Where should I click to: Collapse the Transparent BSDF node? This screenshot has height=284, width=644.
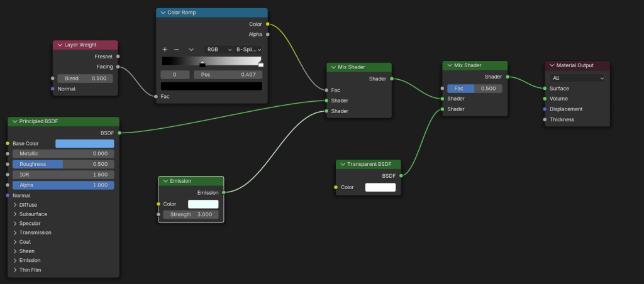(x=342, y=164)
